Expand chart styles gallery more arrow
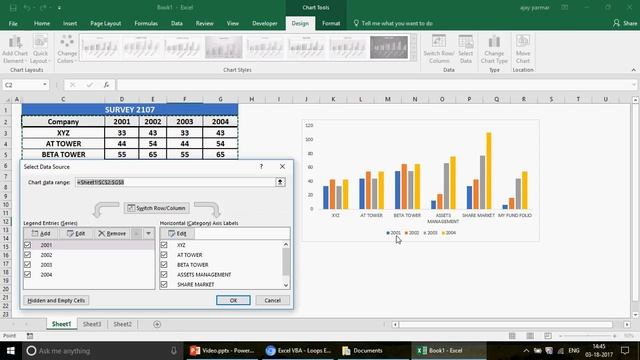This screenshot has width=640, height=360. [413, 58]
